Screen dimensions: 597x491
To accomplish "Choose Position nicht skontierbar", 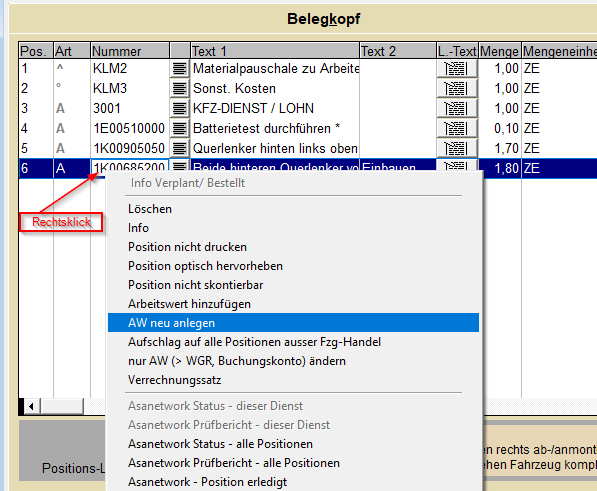I will (293, 285).
